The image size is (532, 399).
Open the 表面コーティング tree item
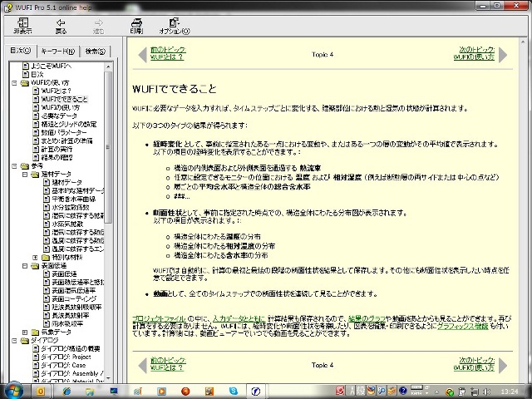point(74,299)
